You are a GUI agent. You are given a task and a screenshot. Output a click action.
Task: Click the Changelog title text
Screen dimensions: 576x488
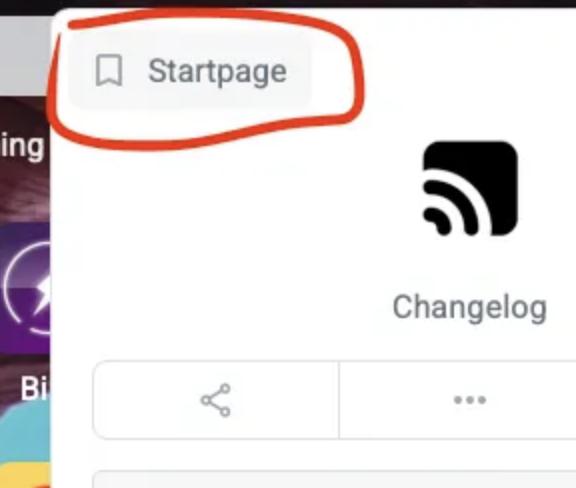pyautogui.click(x=470, y=308)
